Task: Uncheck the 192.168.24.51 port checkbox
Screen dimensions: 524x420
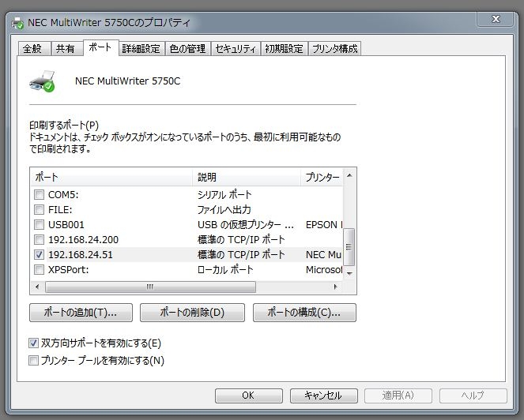Action: (39, 255)
